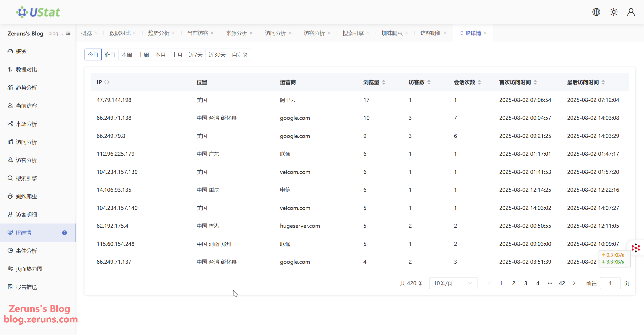Open the user account icon
Screen dimensions: 644x335
pyautogui.click(x=631, y=12)
